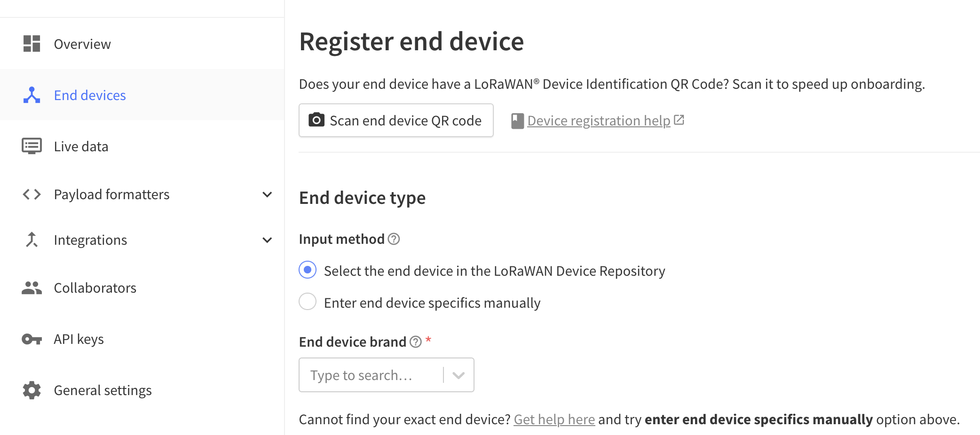Open Input method help tooltip icon
The image size is (980, 435).
tap(394, 239)
